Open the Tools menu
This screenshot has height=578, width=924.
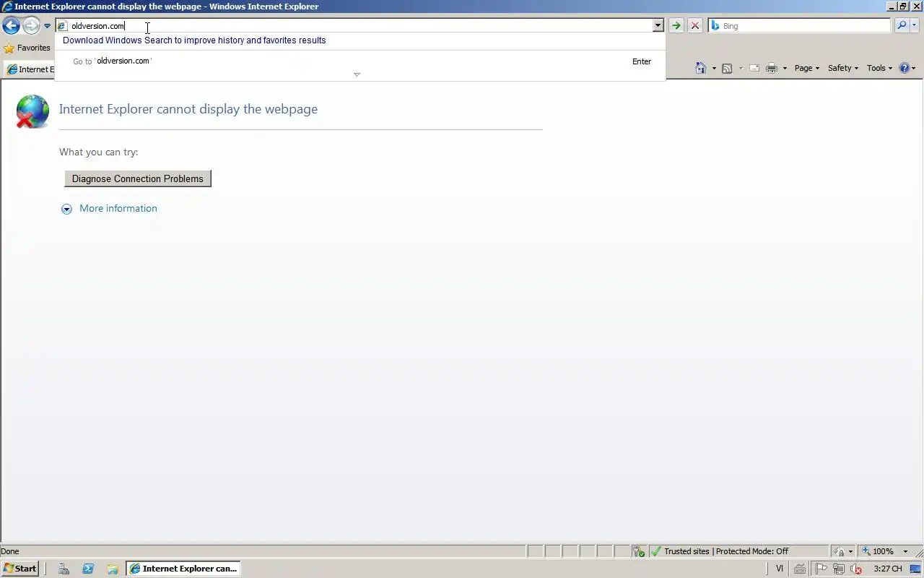pyautogui.click(x=879, y=68)
